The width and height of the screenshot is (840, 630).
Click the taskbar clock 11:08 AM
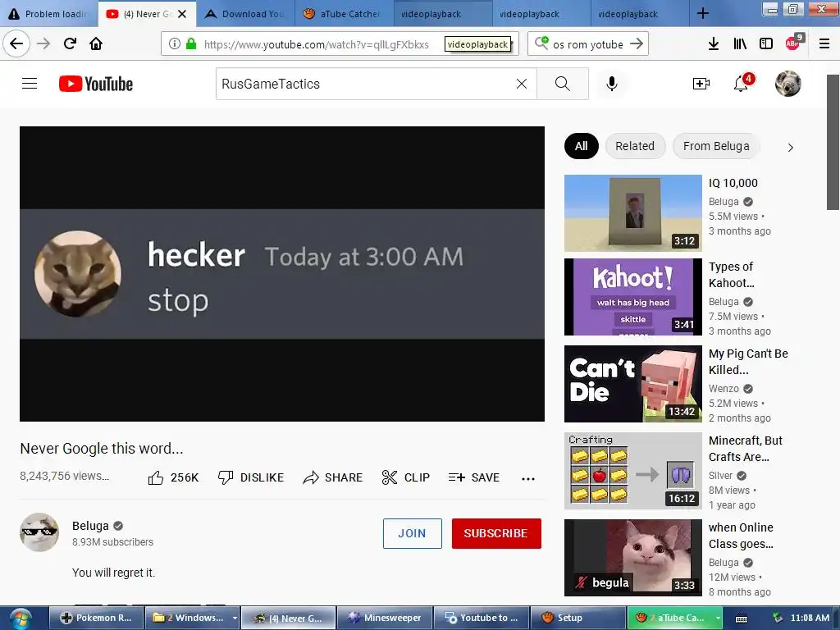[x=810, y=618]
